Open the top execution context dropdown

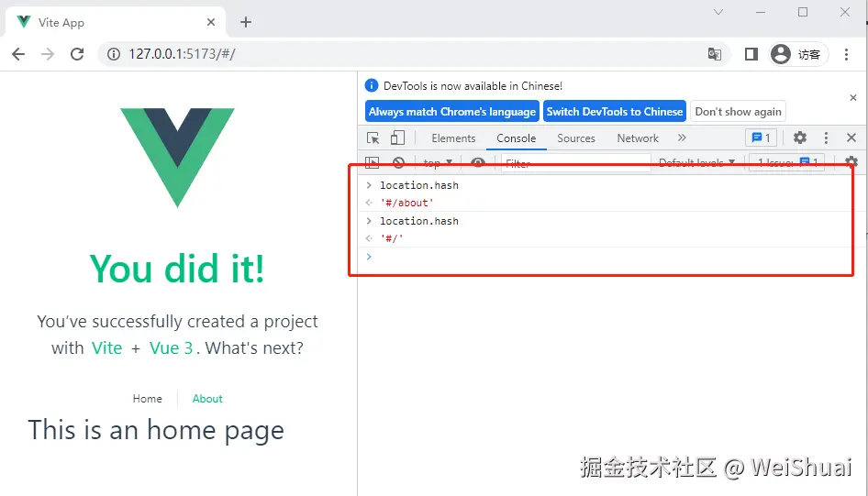coord(438,162)
